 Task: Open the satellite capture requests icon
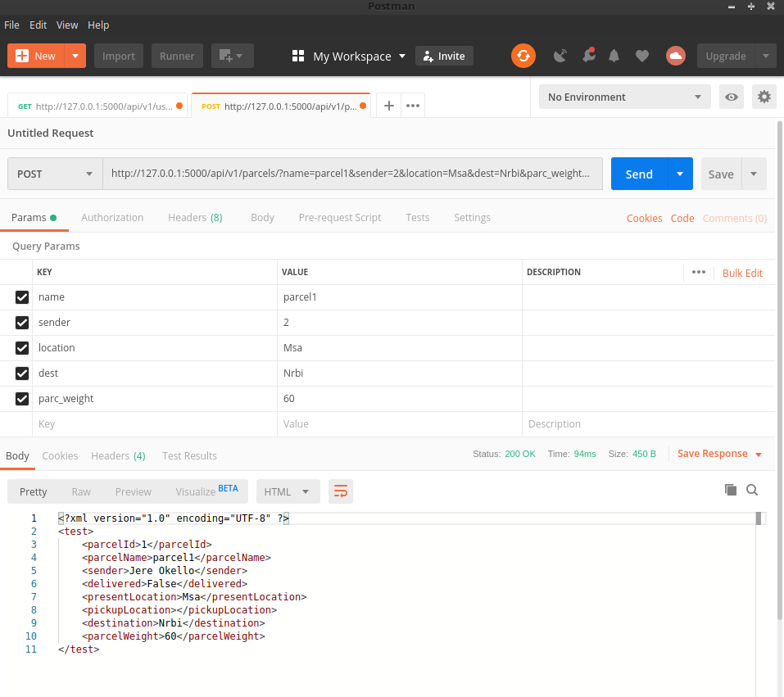[x=560, y=56]
